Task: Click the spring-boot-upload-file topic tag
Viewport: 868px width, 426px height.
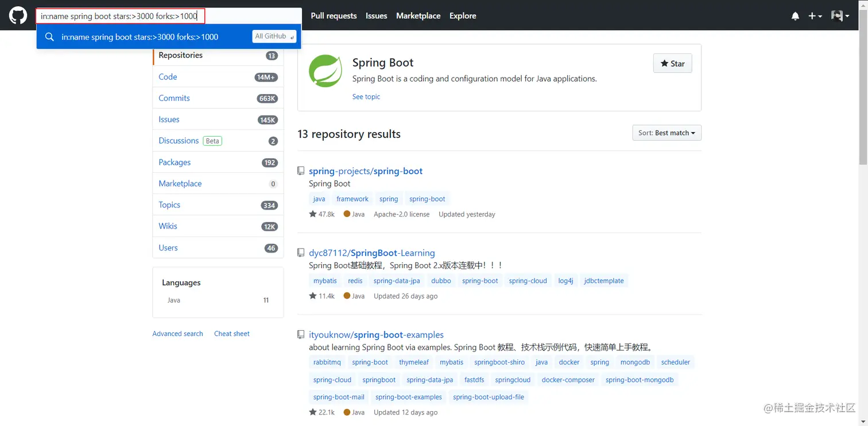Action: [x=489, y=397]
